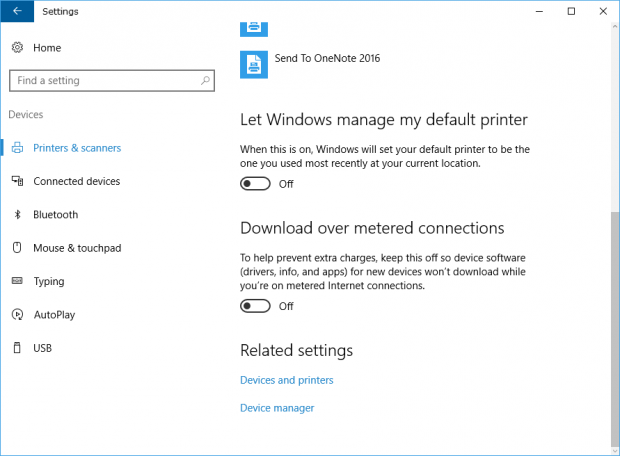The height and width of the screenshot is (456, 620).
Task: Open the Bluetooth settings page
Action: point(55,214)
